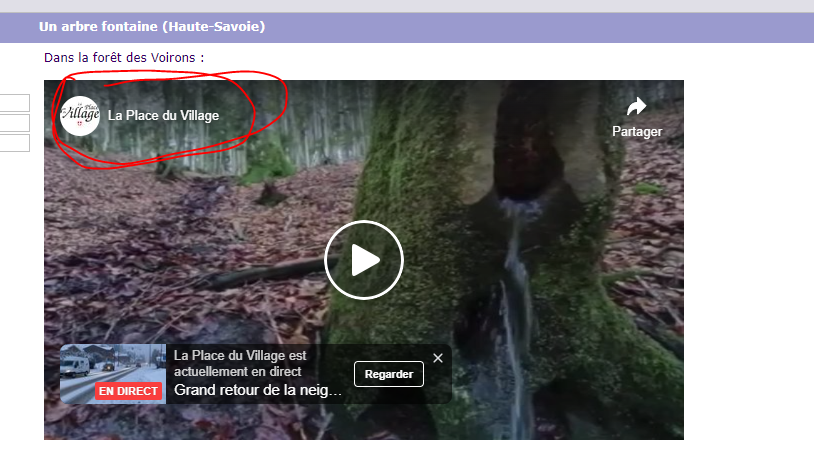
Task: Focus the middle left sidebar box
Action: pos(15,123)
